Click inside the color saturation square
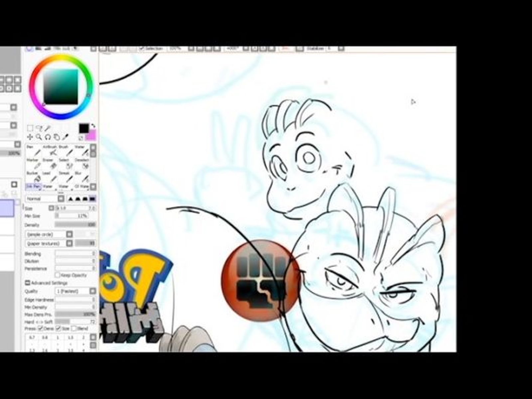 pyautogui.click(x=61, y=86)
